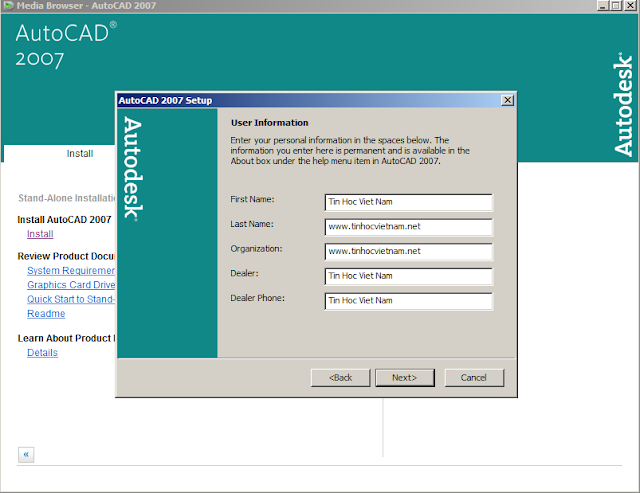Click the double-chevron back icon

click(x=26, y=455)
